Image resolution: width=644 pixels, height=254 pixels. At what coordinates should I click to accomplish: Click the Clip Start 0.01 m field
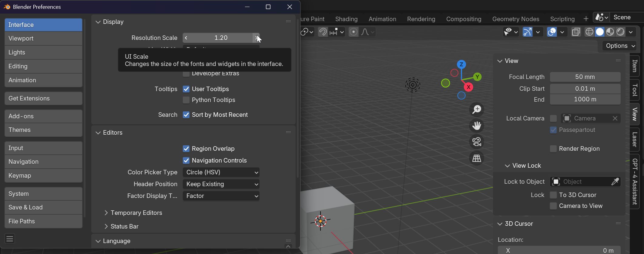pos(585,89)
